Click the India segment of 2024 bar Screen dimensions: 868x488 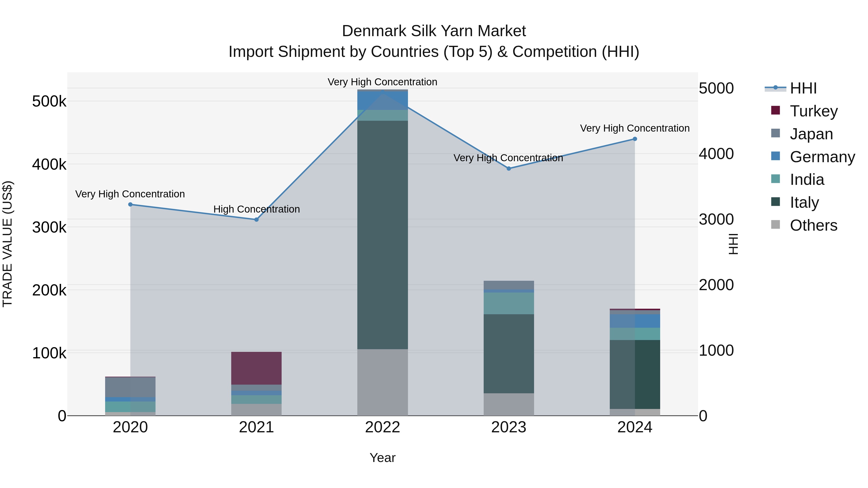pyautogui.click(x=635, y=334)
